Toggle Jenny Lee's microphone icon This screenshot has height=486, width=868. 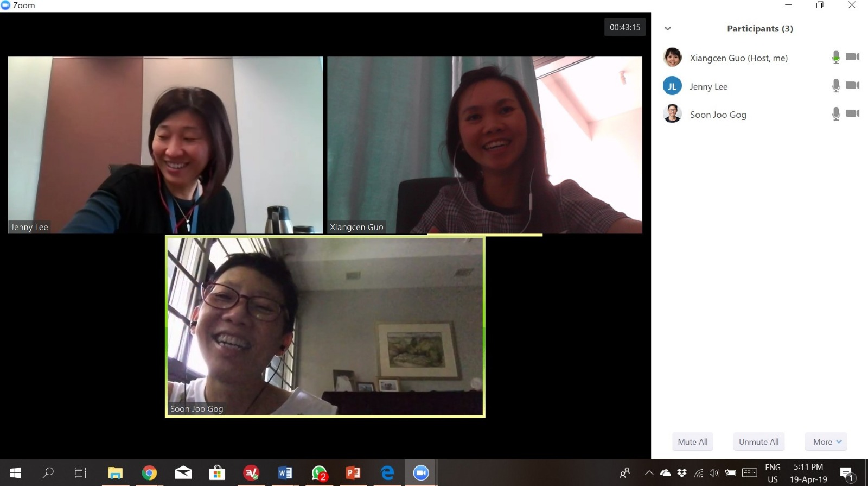click(836, 85)
